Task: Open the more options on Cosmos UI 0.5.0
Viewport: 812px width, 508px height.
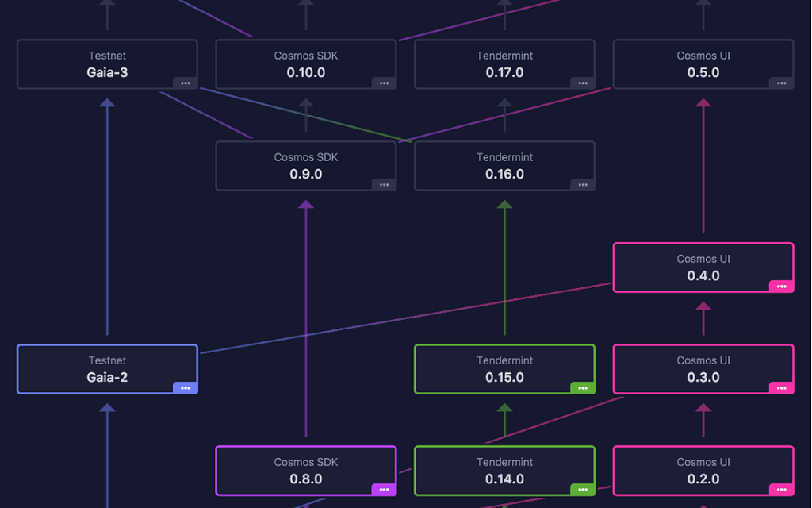Action: (782, 83)
